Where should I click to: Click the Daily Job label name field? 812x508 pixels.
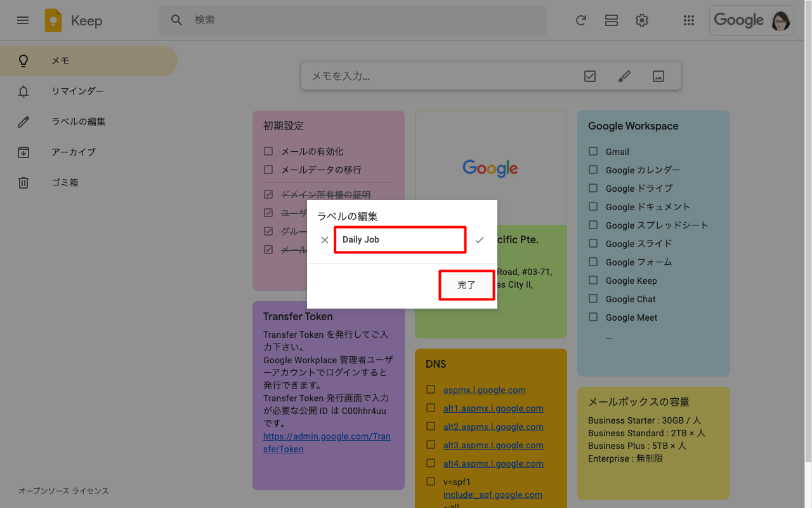(400, 240)
